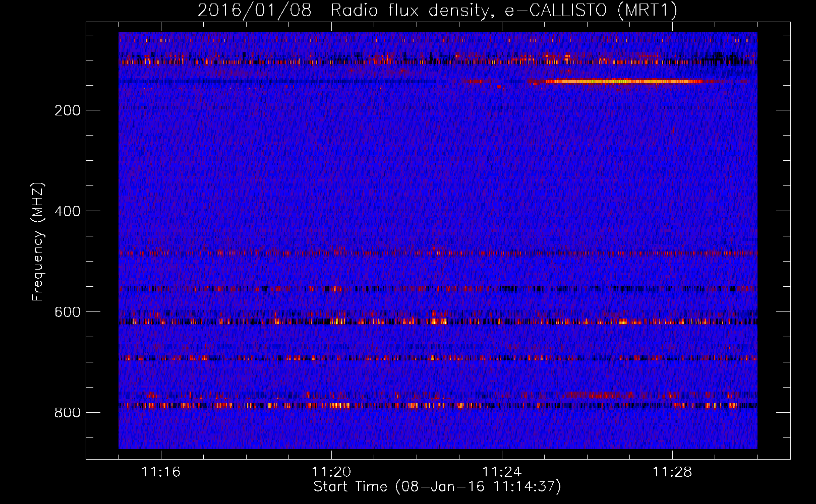Screen dimensions: 816x504
Task: Click the 11:24 time tick label
Action: click(x=502, y=472)
